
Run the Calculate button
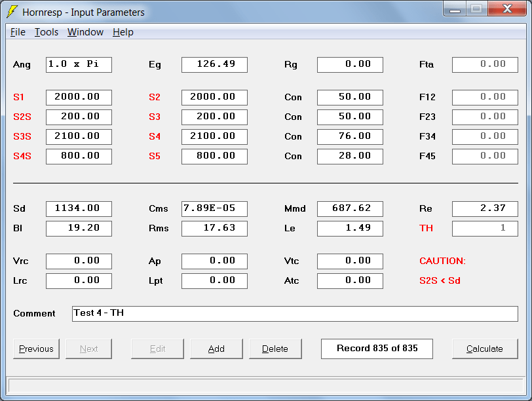pos(485,349)
